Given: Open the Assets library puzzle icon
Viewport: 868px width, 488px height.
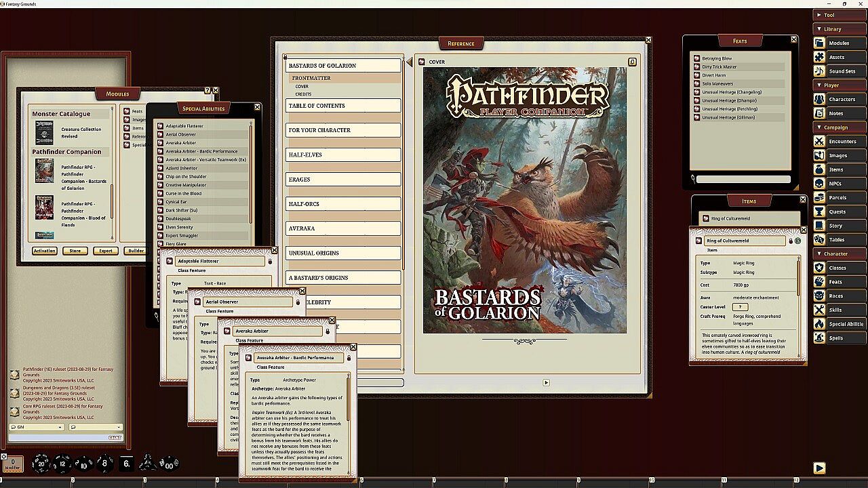Looking at the screenshot, I should coord(819,57).
